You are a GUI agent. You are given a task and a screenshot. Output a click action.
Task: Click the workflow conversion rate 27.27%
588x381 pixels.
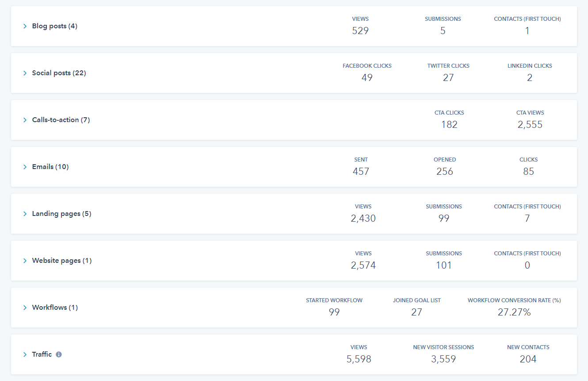[x=514, y=312]
